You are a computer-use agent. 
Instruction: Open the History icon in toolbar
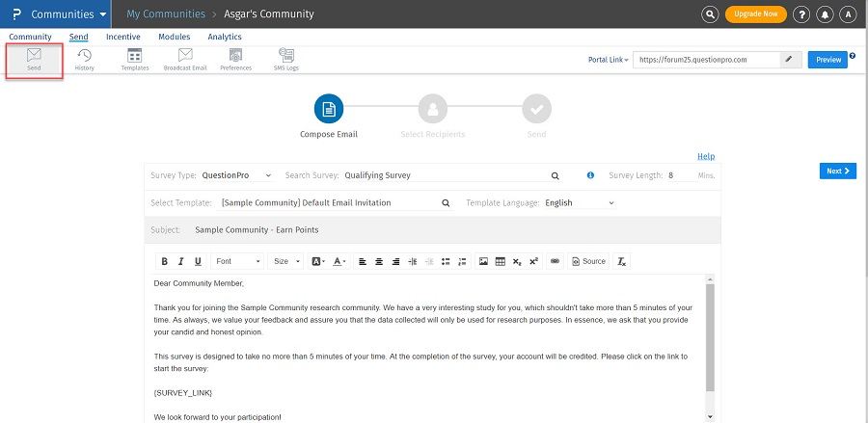click(84, 60)
